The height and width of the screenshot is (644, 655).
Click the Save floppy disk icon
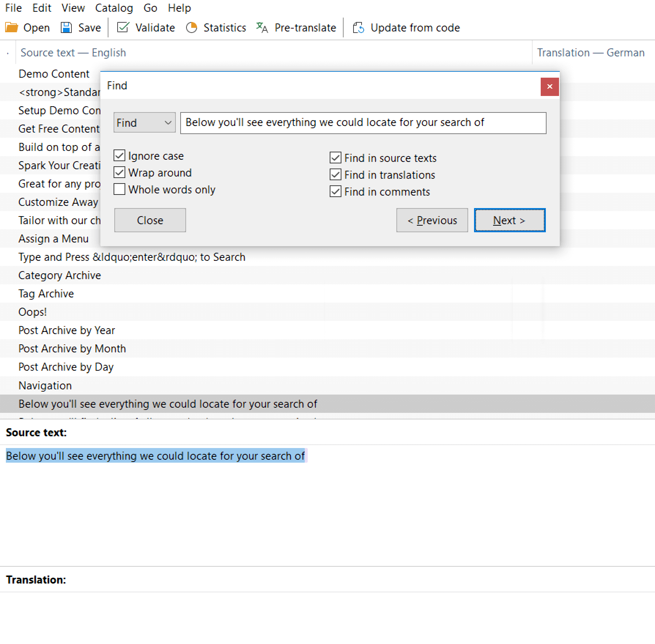66,27
